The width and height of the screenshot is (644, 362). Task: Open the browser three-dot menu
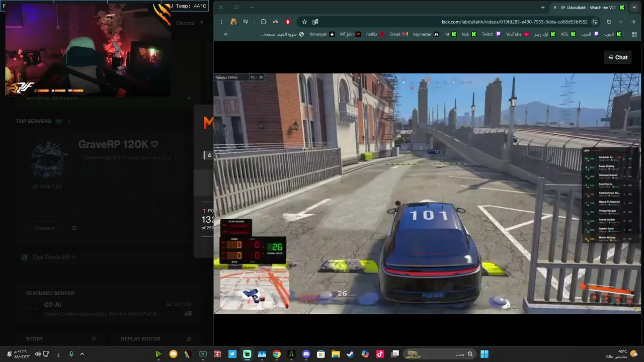click(x=221, y=22)
